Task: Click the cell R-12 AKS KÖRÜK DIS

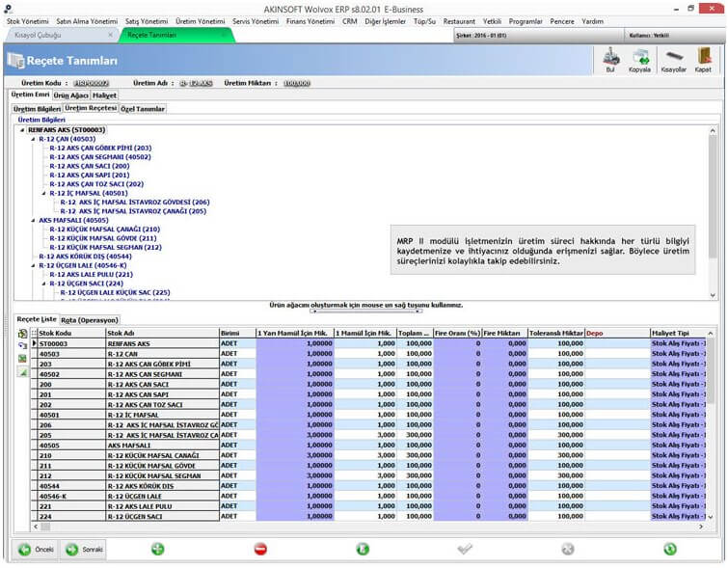Action: point(162,486)
